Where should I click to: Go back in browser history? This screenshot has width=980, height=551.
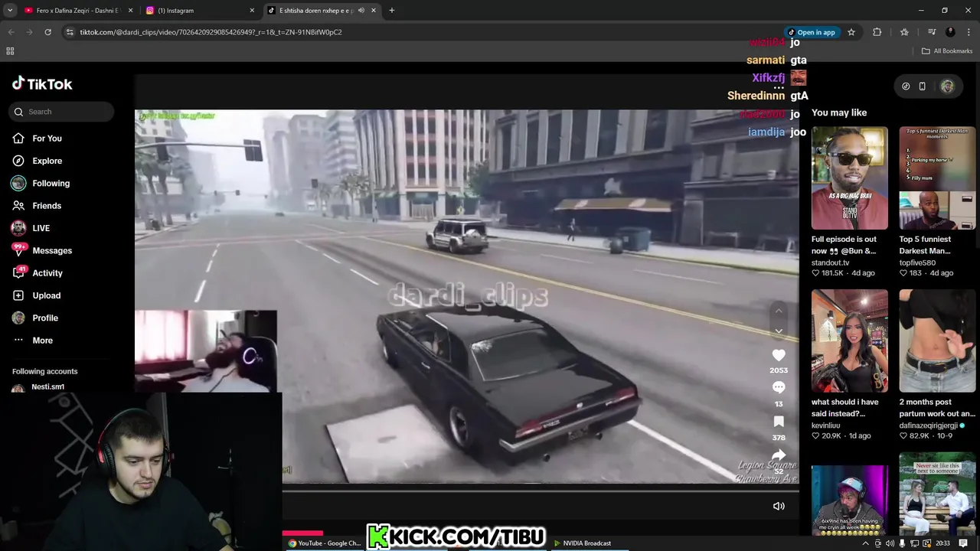coord(11,32)
